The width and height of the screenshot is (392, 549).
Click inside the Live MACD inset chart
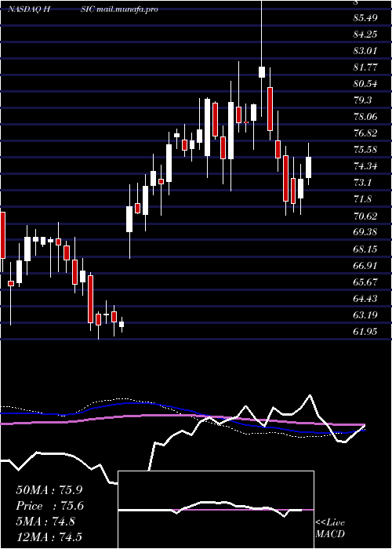pos(216,510)
